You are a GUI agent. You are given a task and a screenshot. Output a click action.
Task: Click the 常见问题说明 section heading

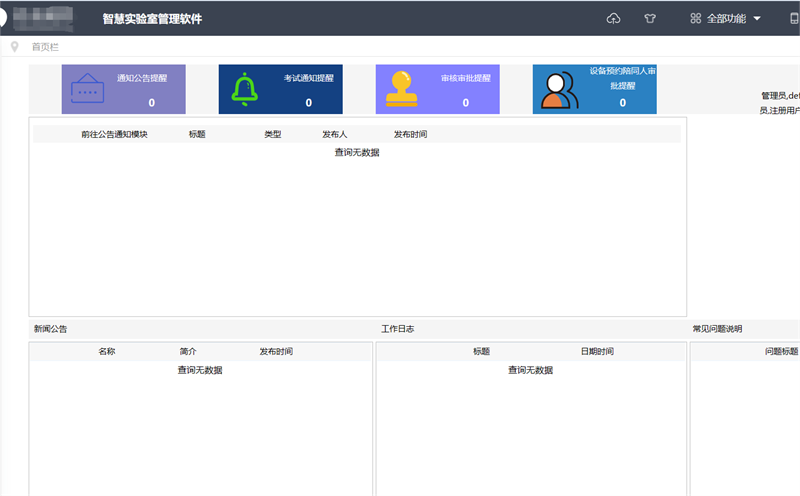717,329
